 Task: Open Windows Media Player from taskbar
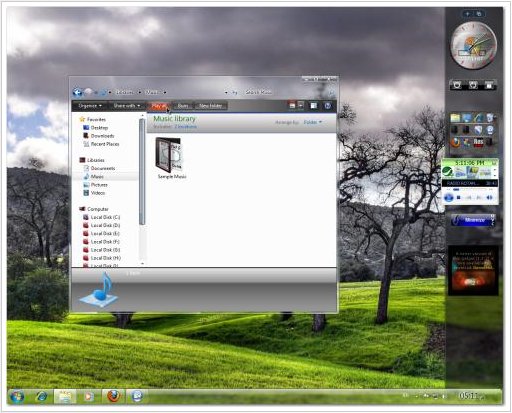point(89,396)
